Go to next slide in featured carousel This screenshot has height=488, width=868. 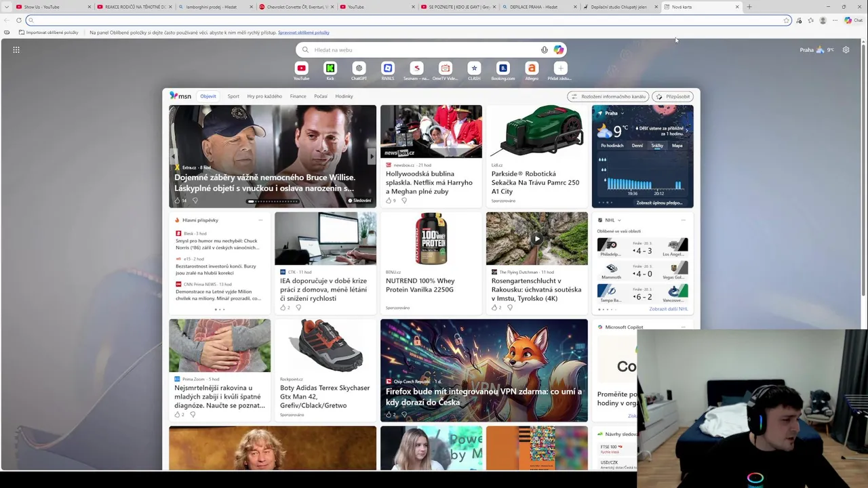point(371,157)
